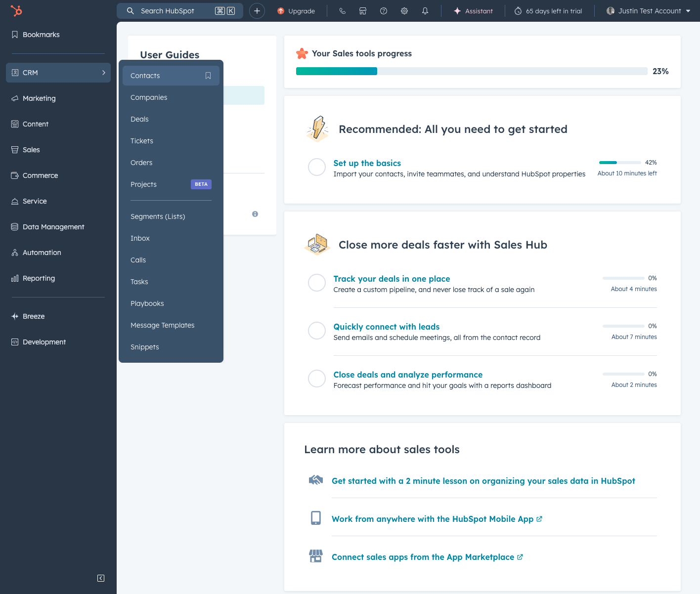Open the Notifications bell icon
The image size is (700, 594).
(425, 11)
